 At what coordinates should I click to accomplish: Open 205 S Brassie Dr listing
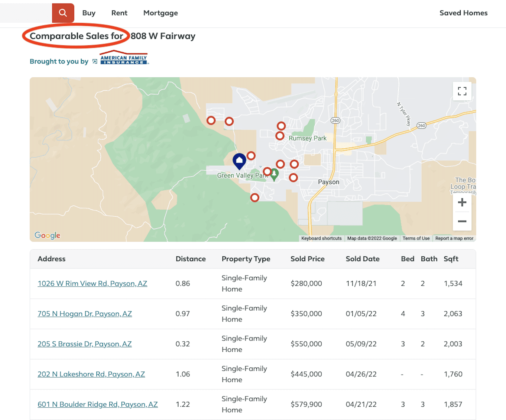coord(85,344)
